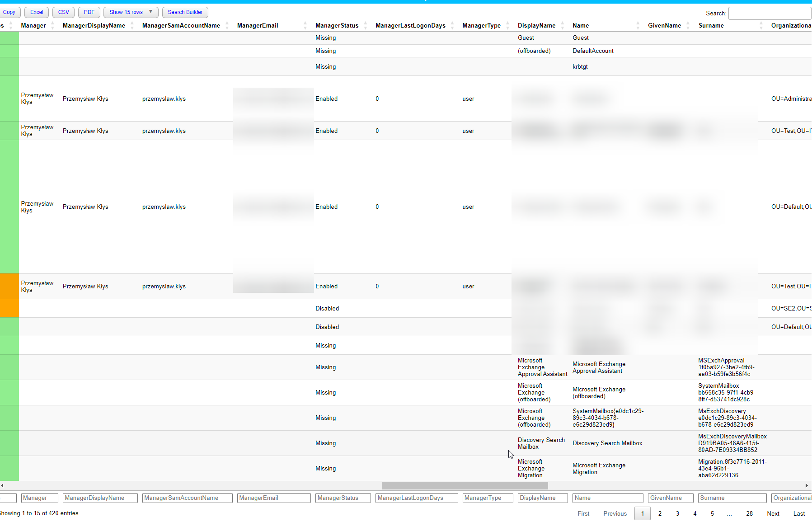The image size is (812, 522).
Task: Click the ManagerStatus filter field
Action: click(343, 498)
